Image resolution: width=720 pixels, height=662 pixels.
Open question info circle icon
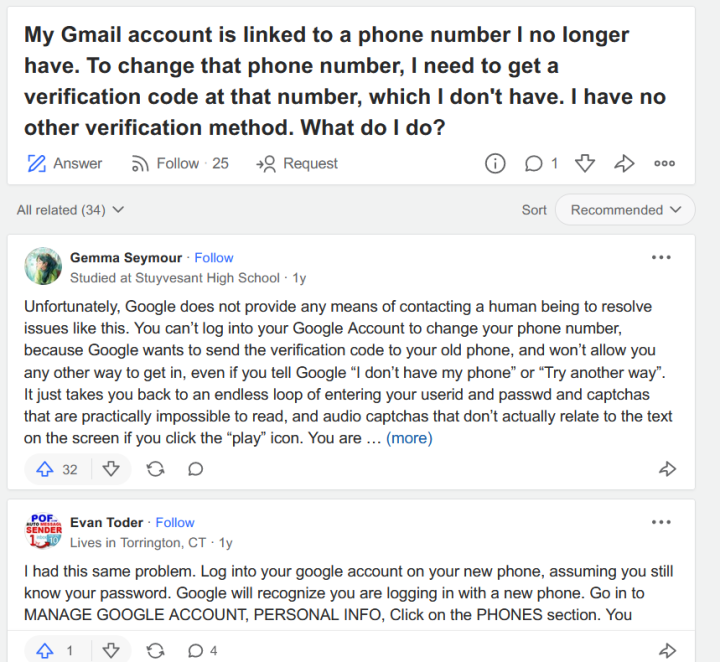click(x=495, y=163)
